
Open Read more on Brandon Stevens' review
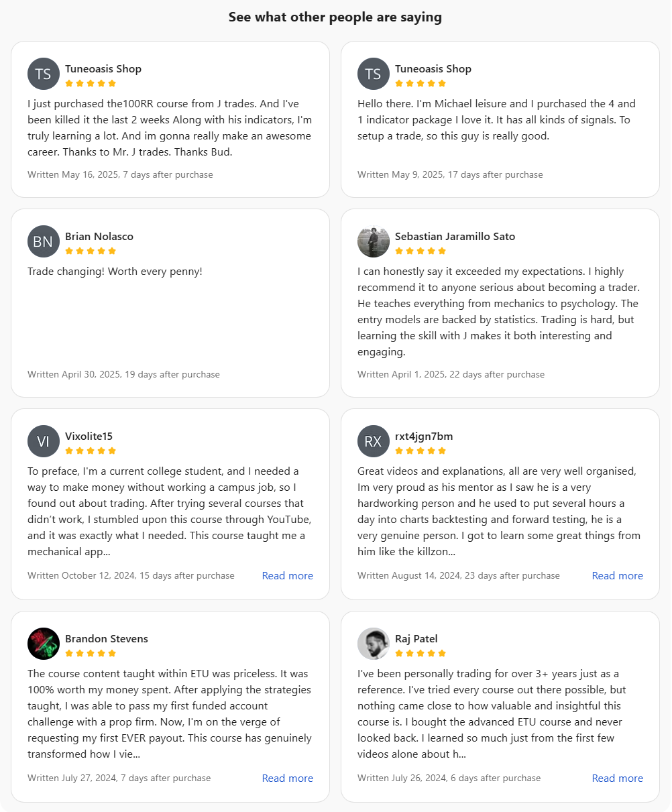coord(287,778)
